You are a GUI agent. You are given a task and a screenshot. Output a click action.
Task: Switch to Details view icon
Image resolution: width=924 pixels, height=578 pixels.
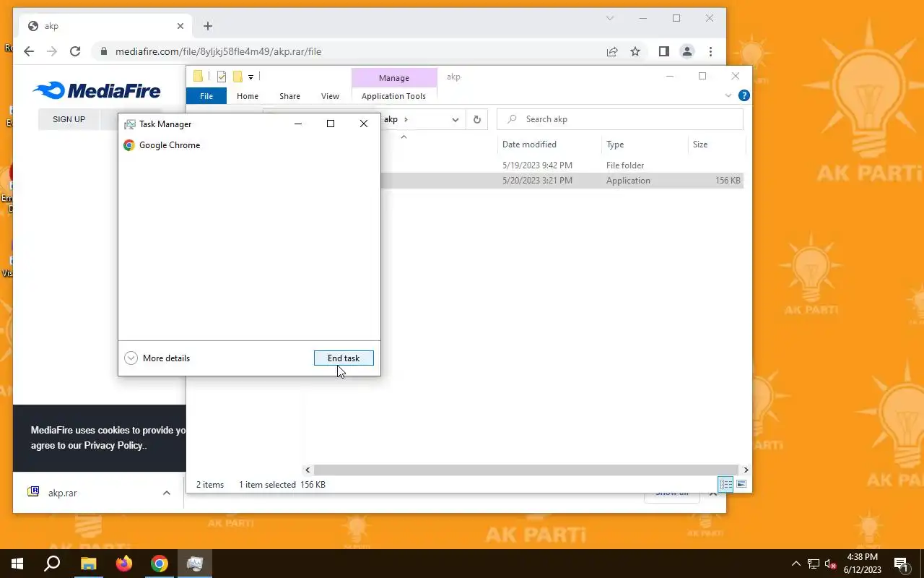(726, 484)
